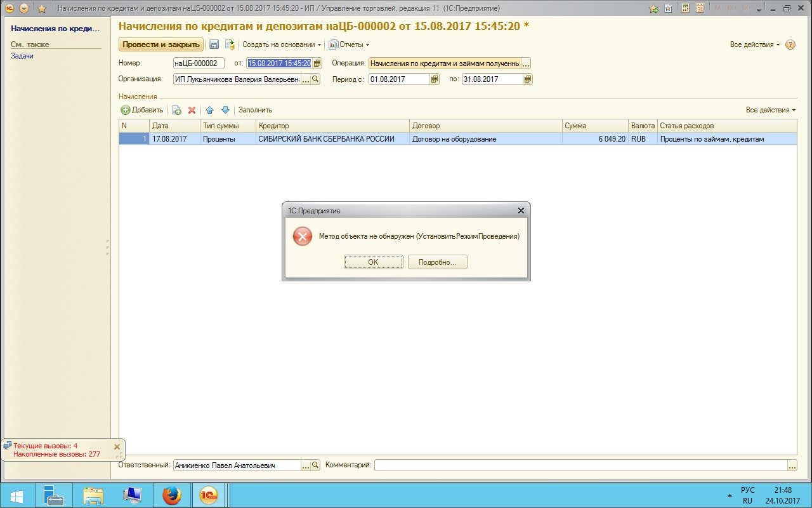The width and height of the screenshot is (812, 508).
Task: Open Задачи link in left panel
Action: click(x=22, y=56)
